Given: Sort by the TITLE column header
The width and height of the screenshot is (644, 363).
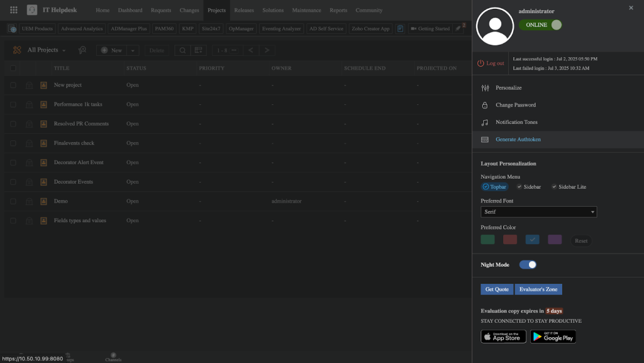Looking at the screenshot, I should [62, 68].
